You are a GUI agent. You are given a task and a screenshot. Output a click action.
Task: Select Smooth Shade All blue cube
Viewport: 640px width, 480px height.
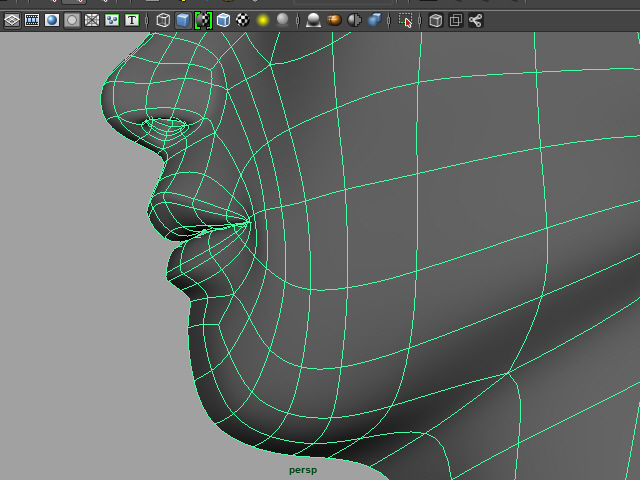pyautogui.click(x=183, y=20)
